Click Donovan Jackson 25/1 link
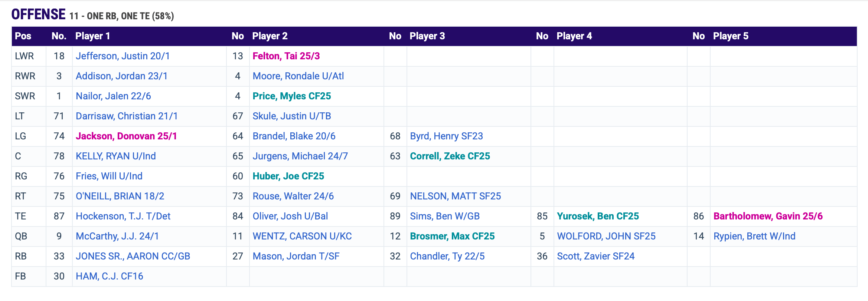The width and height of the screenshot is (868, 301). tap(126, 136)
